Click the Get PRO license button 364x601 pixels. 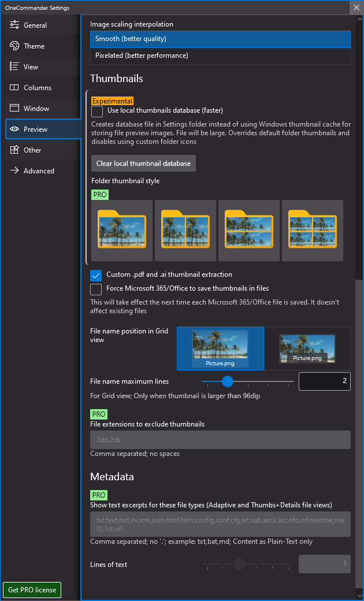click(x=32, y=590)
